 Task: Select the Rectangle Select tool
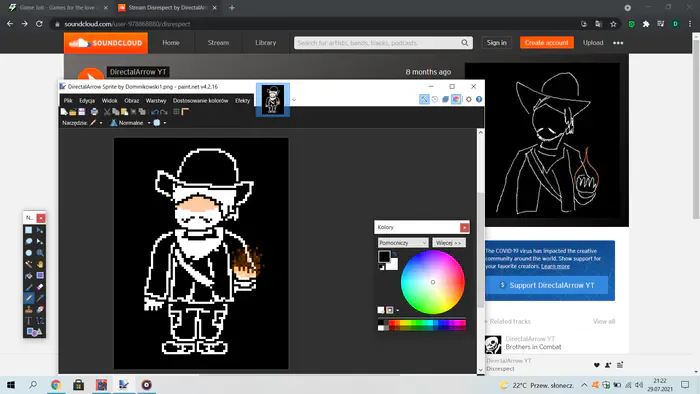point(29,230)
